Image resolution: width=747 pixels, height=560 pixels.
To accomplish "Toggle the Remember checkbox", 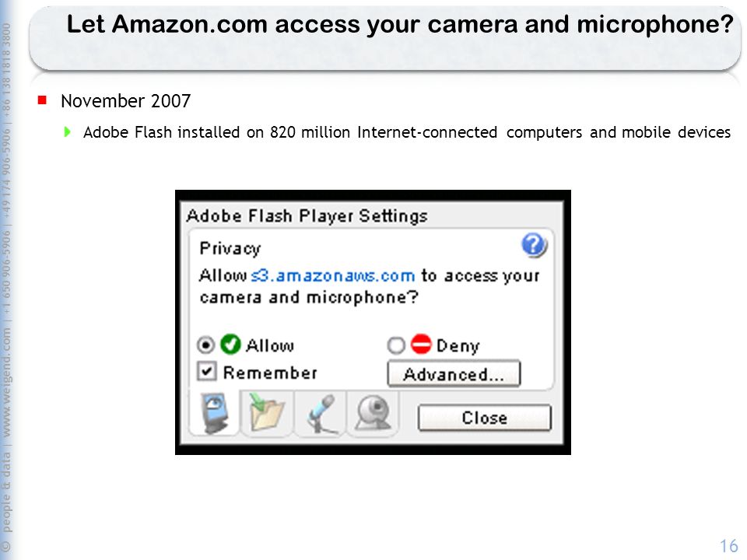I will point(207,372).
